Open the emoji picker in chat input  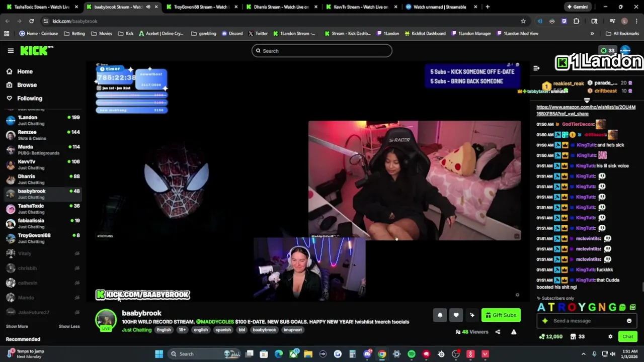pyautogui.click(x=629, y=321)
